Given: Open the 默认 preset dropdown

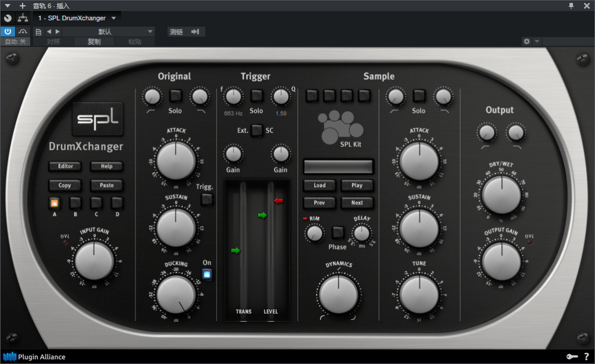Looking at the screenshot, I should click(108, 32).
